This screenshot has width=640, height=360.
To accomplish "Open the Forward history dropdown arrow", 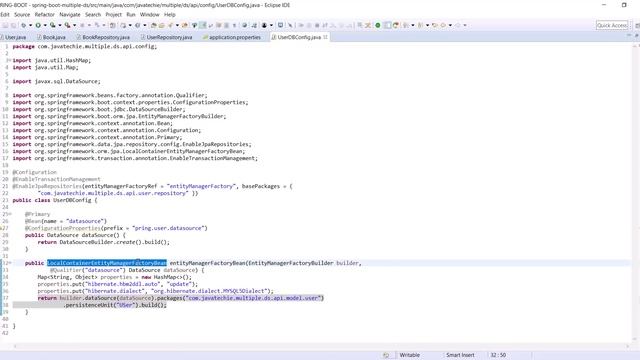I will click(x=465, y=25).
